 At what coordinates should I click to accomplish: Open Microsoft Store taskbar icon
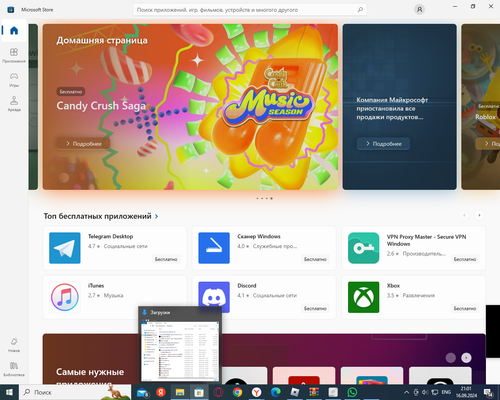click(199, 392)
